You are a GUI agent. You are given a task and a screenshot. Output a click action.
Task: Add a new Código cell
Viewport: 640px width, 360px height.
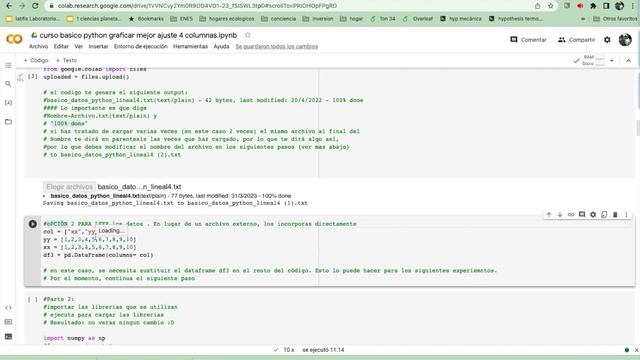pyautogui.click(x=36, y=60)
